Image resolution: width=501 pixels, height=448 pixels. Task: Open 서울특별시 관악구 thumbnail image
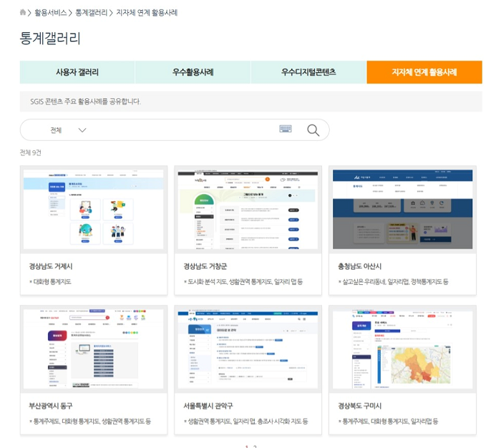[248, 349]
